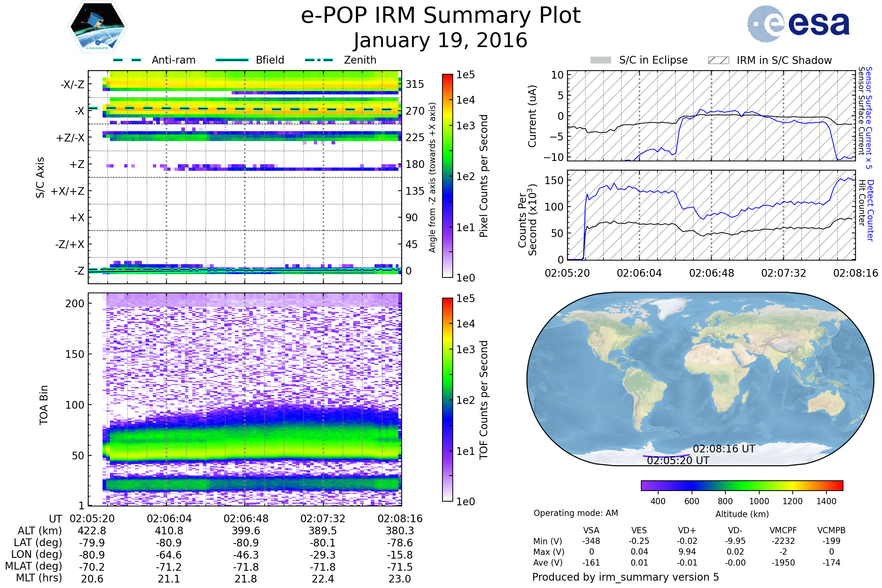Screen dimensions: 882x588
Task: Click the VSA voltage column header
Action: pyautogui.click(x=591, y=530)
